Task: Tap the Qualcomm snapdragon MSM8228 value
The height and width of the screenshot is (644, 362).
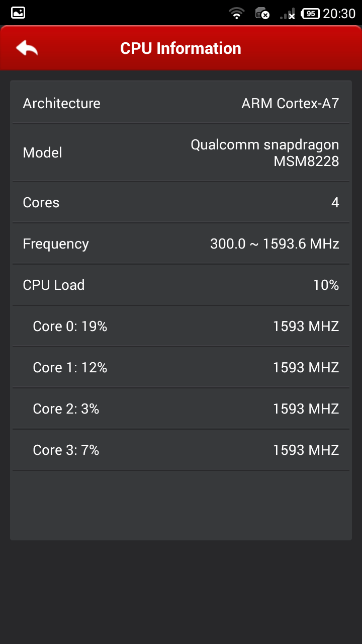Action: pos(265,153)
